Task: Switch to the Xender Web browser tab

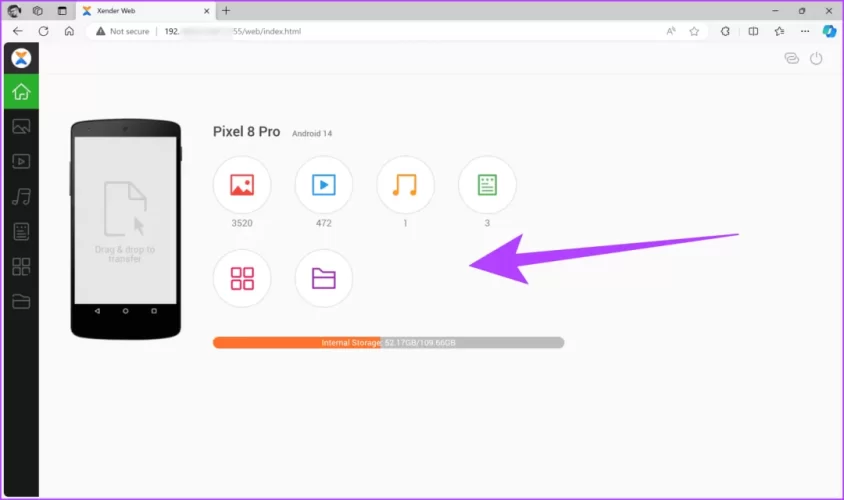Action: [x=140, y=10]
